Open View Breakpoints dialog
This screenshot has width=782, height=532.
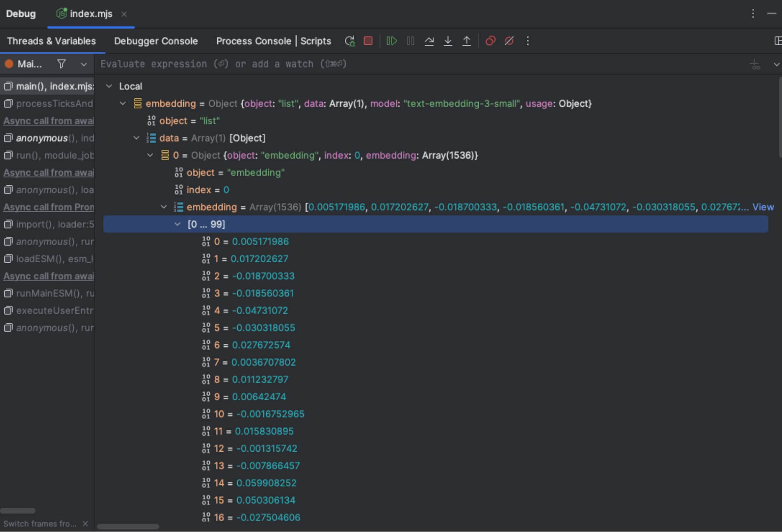point(490,41)
